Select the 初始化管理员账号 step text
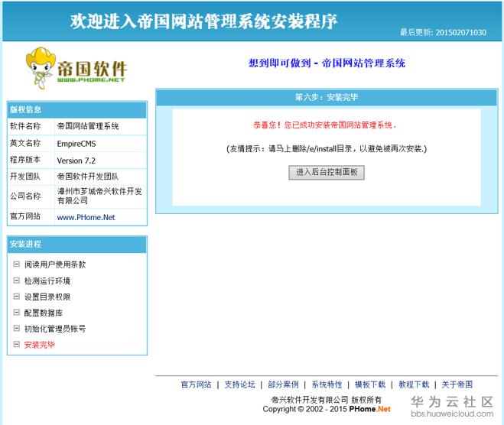 coord(55,329)
